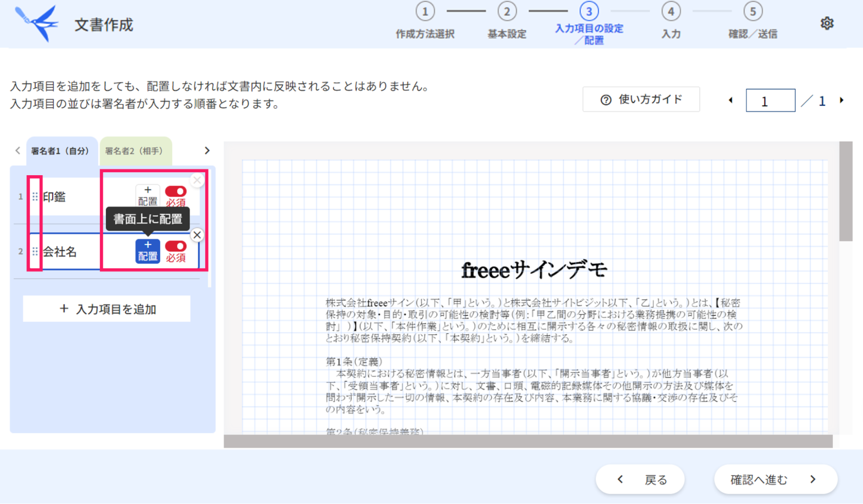This screenshot has height=504, width=863.
Task: Go to previous page with left triangle
Action: [x=730, y=100]
